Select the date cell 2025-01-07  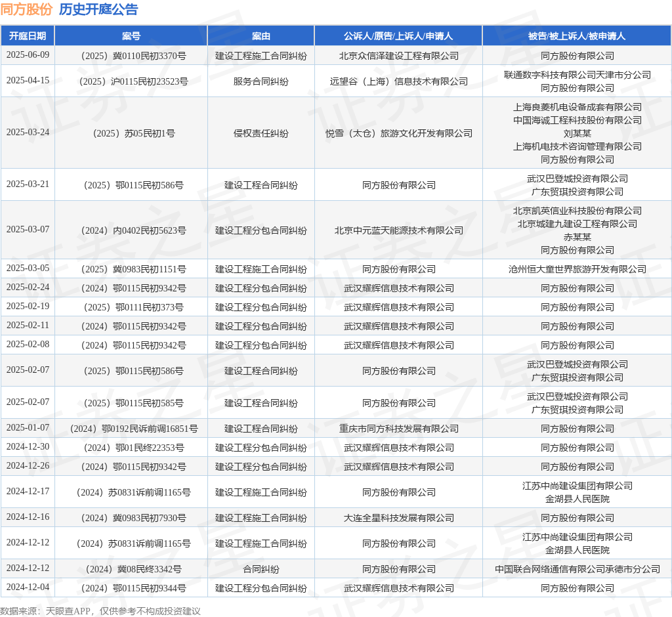pos(28,428)
